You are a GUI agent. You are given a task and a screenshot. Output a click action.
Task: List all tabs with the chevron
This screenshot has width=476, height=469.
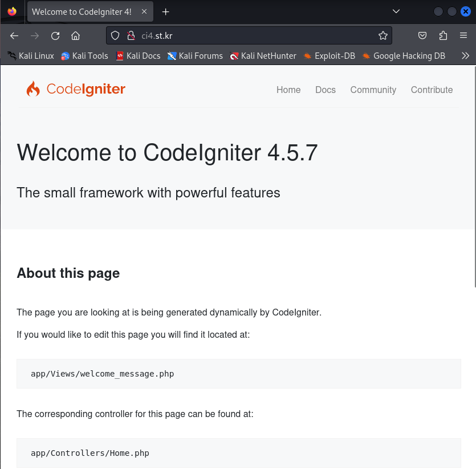pos(396,11)
